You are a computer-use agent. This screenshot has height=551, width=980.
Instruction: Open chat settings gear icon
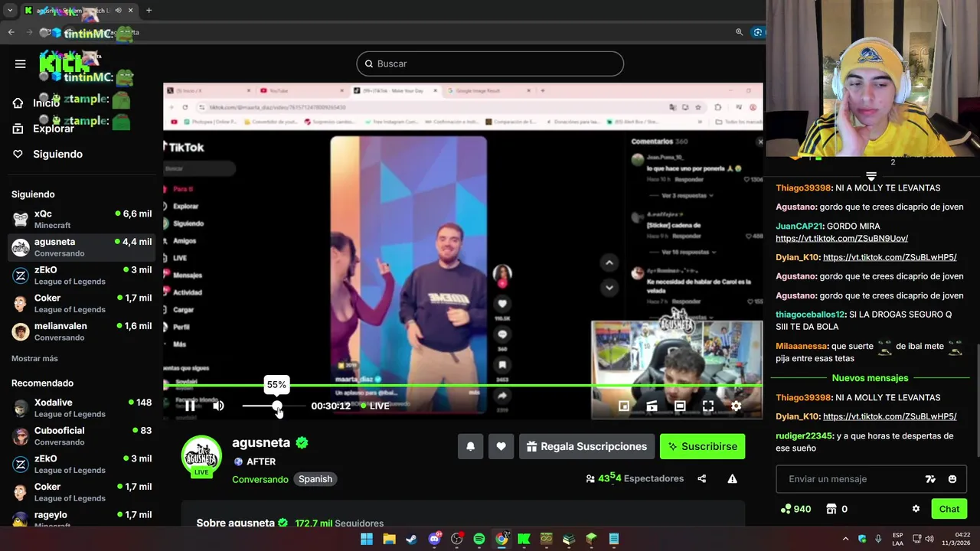click(x=916, y=509)
